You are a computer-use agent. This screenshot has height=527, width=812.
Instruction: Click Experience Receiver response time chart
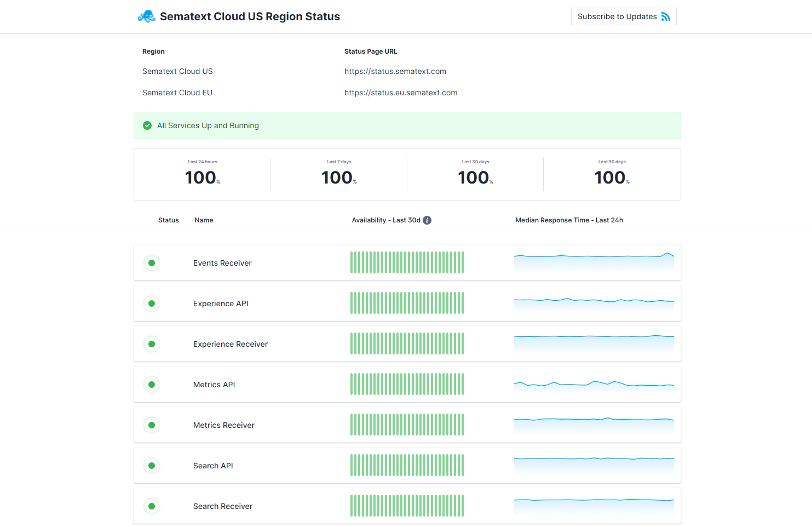(594, 343)
